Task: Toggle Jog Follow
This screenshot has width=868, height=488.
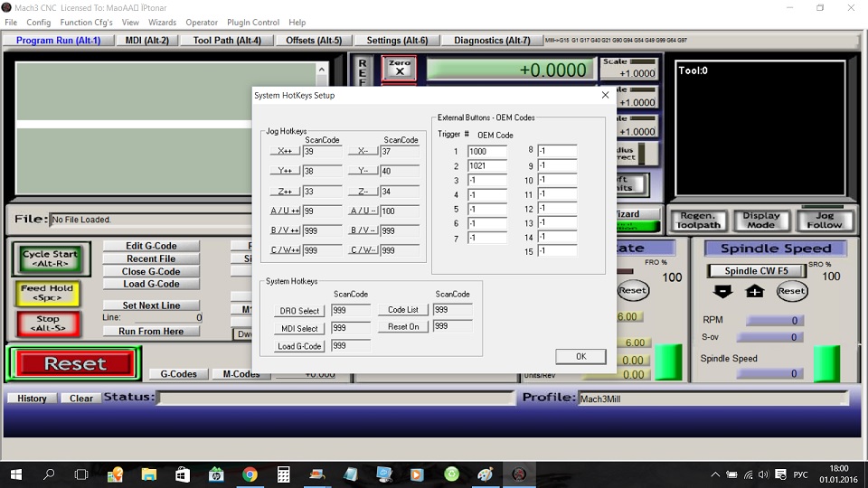Action: pos(824,221)
